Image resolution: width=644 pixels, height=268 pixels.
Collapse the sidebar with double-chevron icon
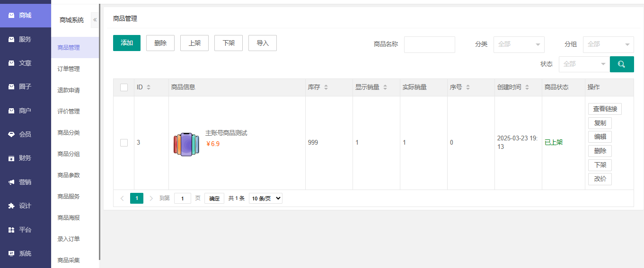click(x=95, y=20)
